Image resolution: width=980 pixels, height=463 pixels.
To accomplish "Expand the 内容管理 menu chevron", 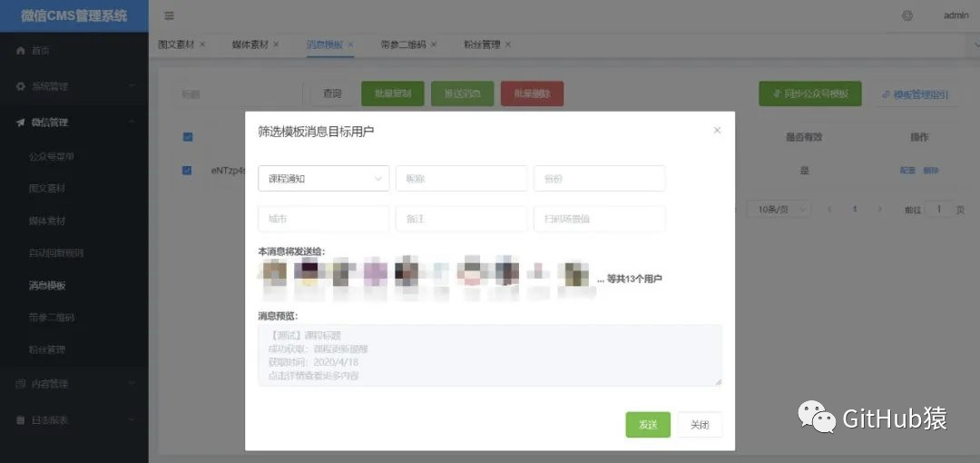I will 132,383.
